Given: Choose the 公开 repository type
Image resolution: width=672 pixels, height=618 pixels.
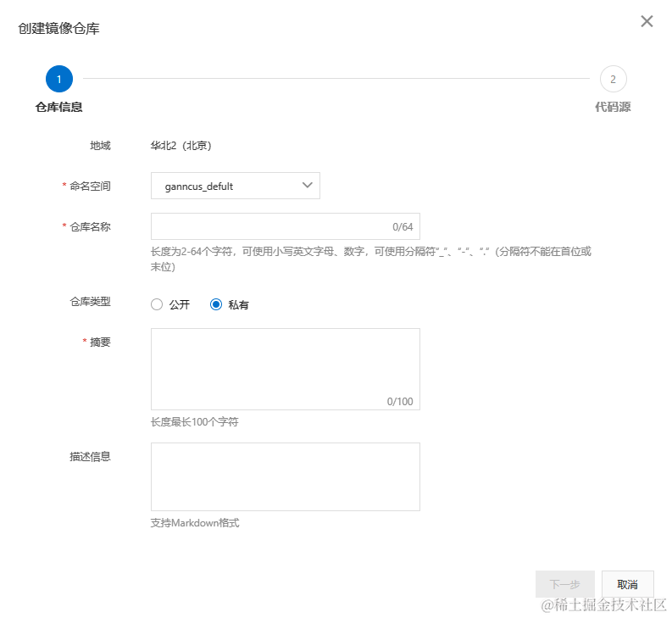Looking at the screenshot, I should click(x=157, y=304).
